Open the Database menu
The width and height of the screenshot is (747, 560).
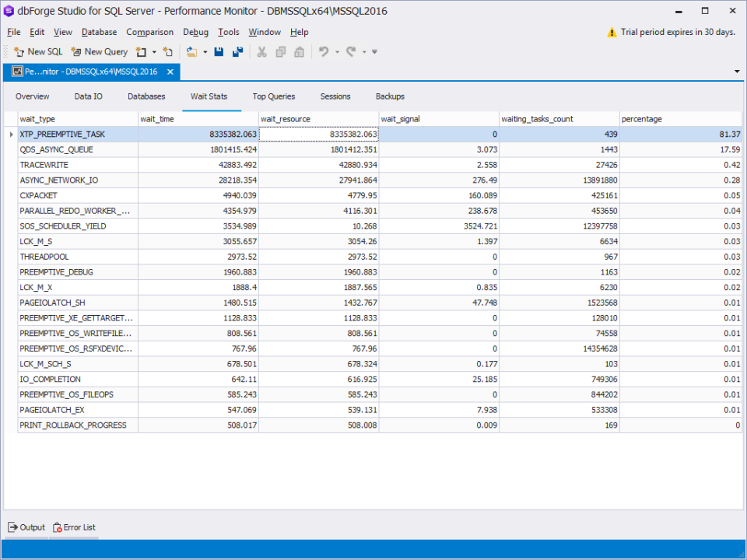click(x=99, y=32)
